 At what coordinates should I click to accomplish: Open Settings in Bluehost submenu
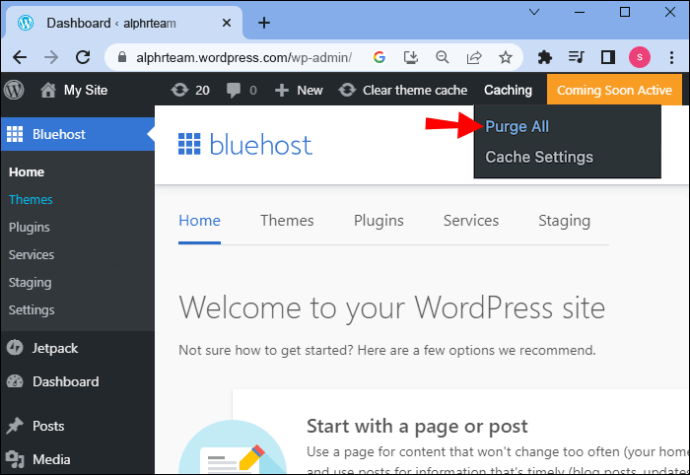[32, 310]
